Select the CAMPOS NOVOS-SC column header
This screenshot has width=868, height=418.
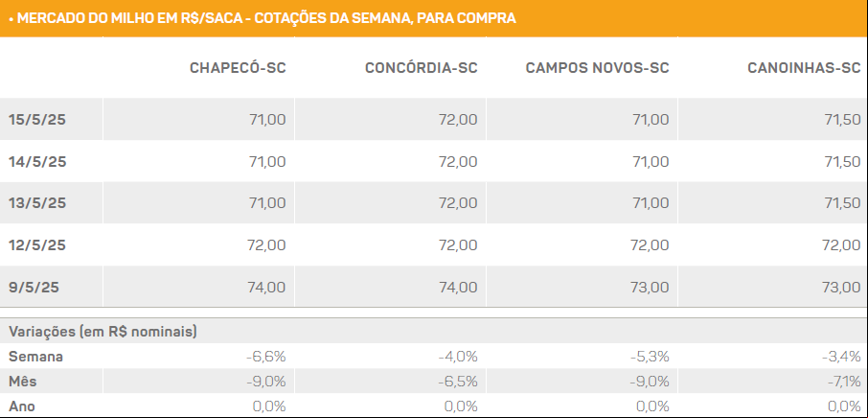(x=597, y=67)
